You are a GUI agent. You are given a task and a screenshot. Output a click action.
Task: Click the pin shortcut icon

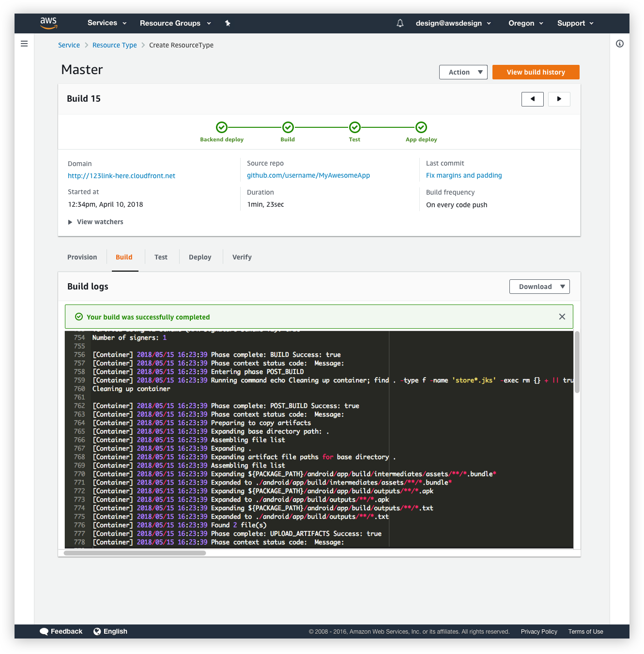click(x=228, y=23)
